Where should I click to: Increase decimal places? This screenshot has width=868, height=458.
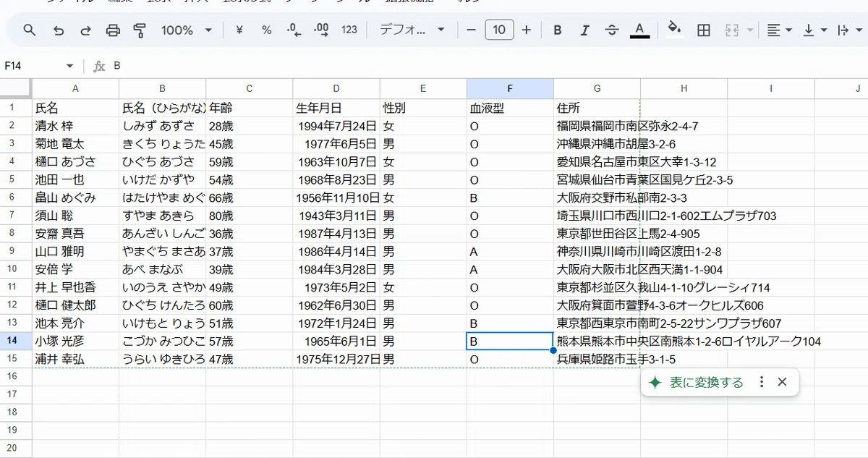coord(322,30)
